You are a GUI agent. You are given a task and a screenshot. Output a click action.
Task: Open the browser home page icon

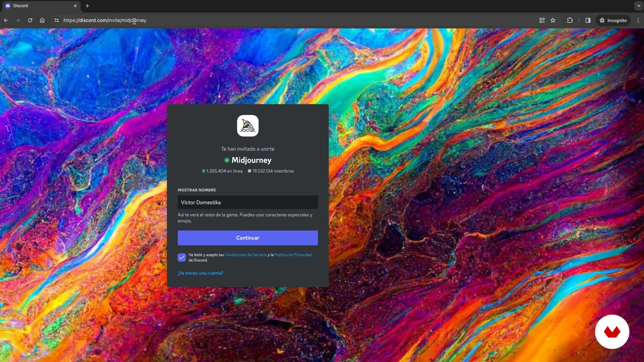pos(42,20)
